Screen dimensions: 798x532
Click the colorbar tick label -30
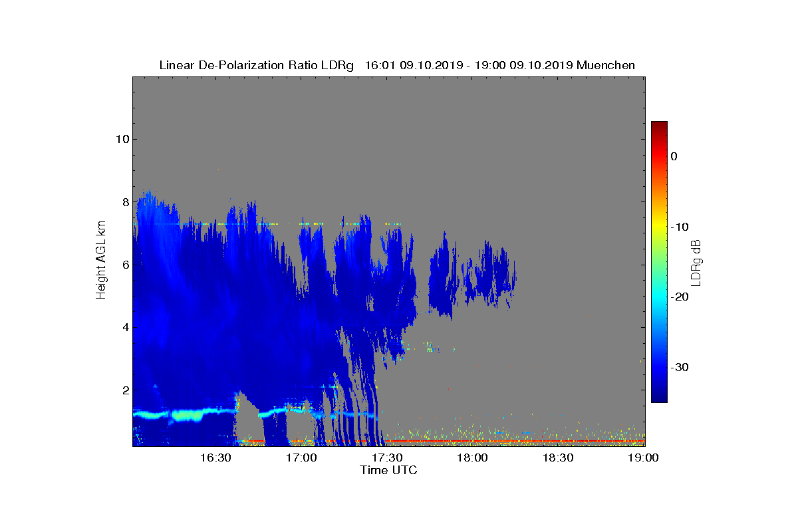[x=680, y=368]
